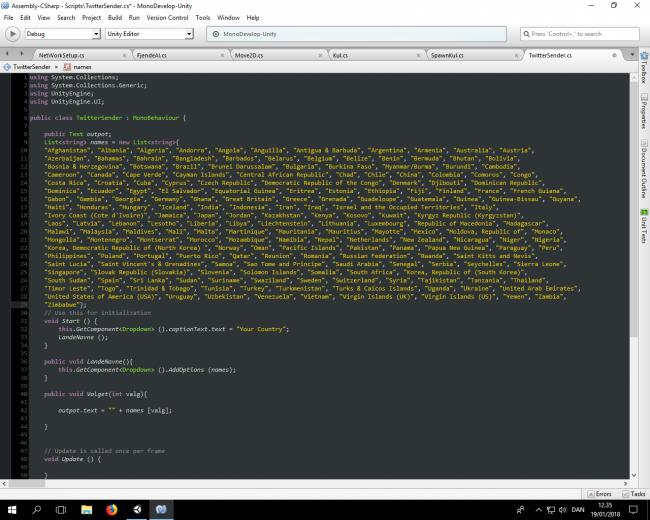Screen dimensions: 650x520
Task: Click the scroll down arrow of editor
Action: [x=634, y=475]
